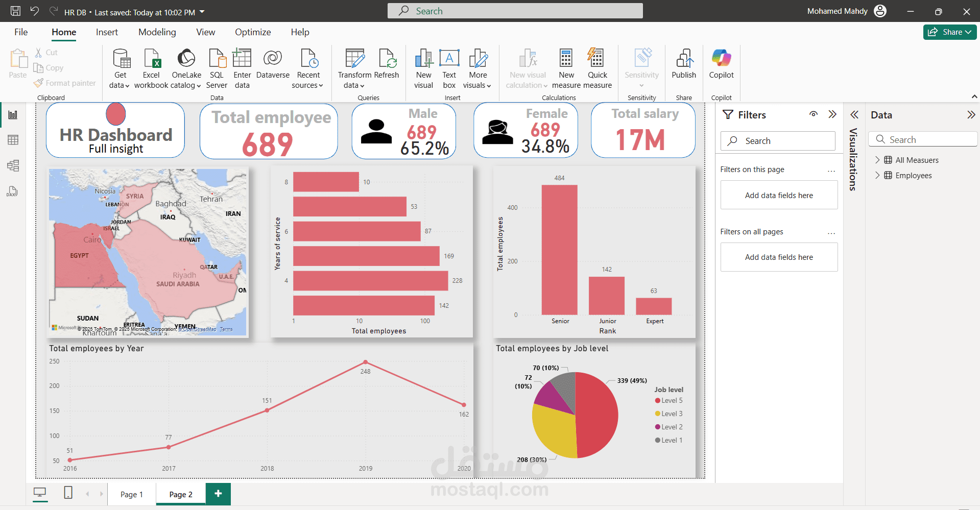Open options for Filters on this page

[831, 171]
